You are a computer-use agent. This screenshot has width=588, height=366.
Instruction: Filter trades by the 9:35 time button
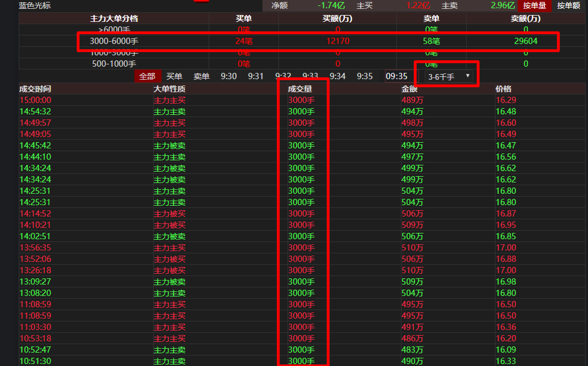[x=365, y=76]
